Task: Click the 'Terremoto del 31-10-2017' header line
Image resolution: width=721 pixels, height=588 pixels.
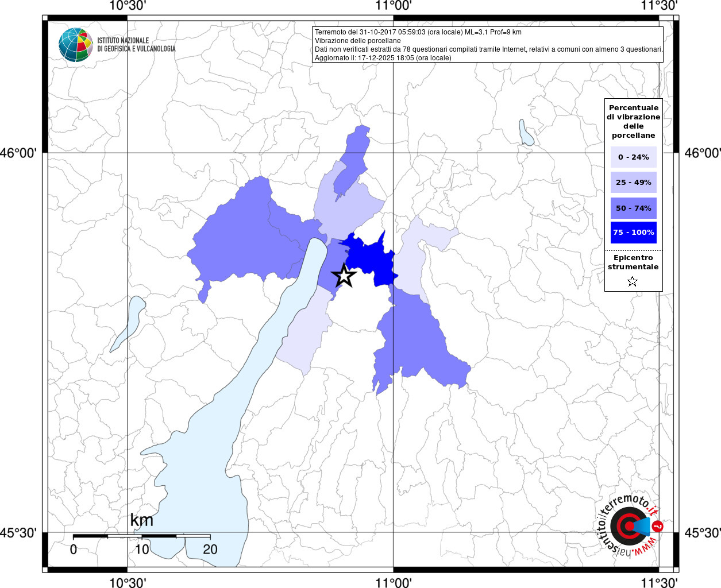Action: (x=418, y=32)
